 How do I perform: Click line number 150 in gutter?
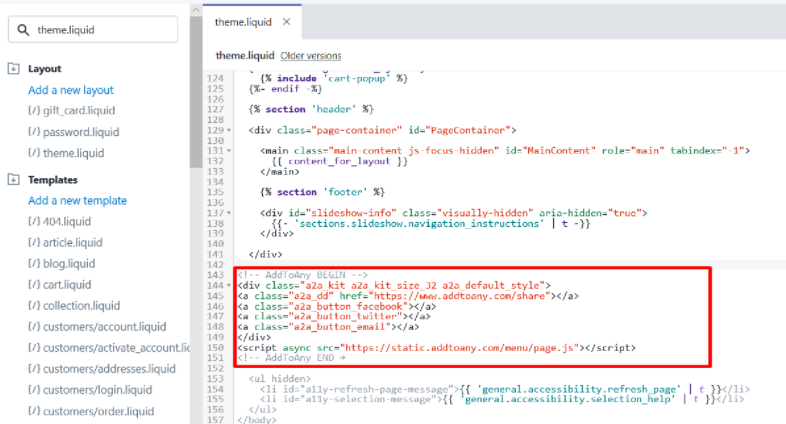(x=215, y=347)
